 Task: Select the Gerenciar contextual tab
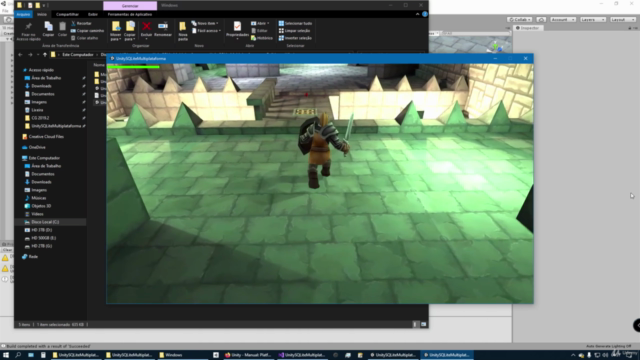[x=130, y=6]
